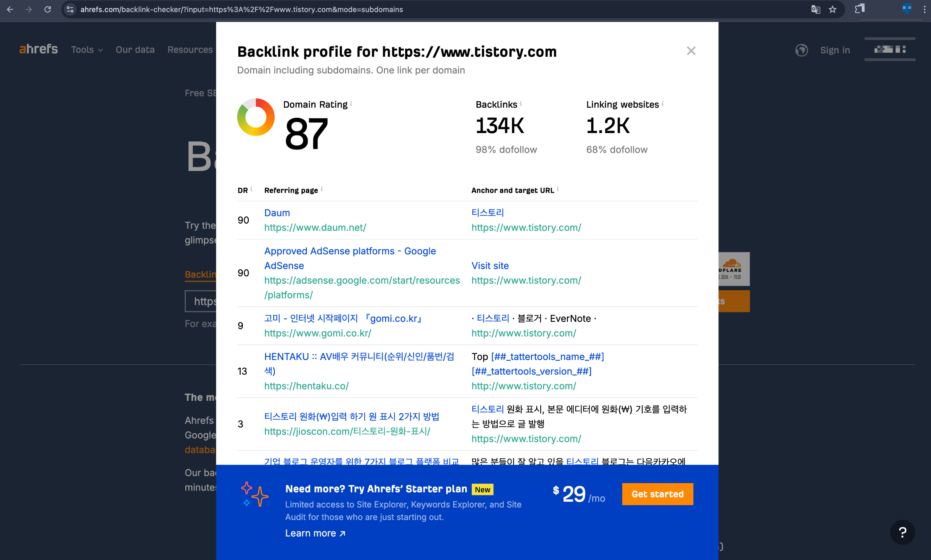Open http://www.tistory.com/ in gomi row

point(524,333)
